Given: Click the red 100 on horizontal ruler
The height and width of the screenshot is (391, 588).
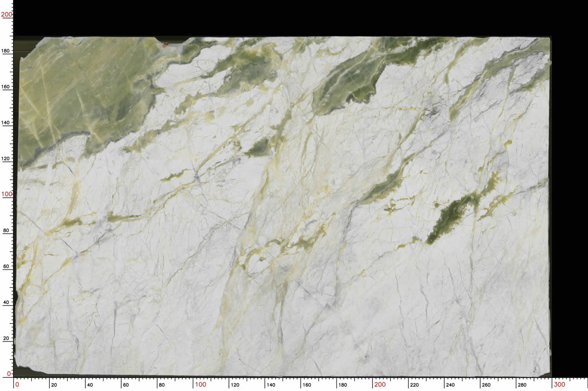Looking at the screenshot, I should coord(200,384).
